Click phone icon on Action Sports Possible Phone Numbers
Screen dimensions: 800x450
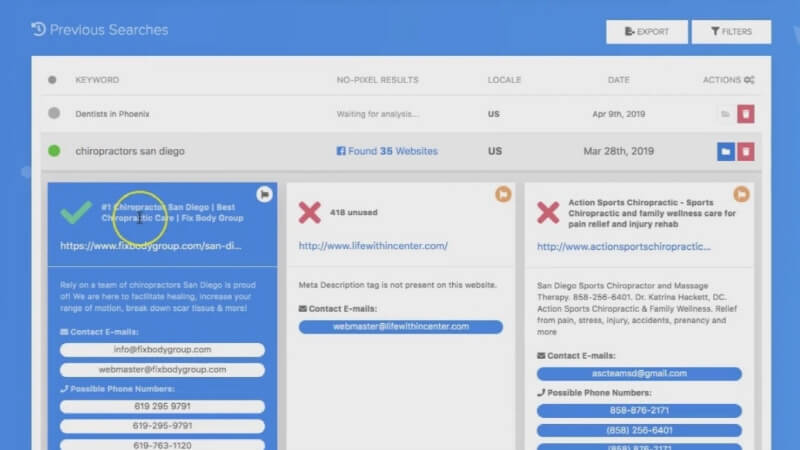(x=541, y=392)
